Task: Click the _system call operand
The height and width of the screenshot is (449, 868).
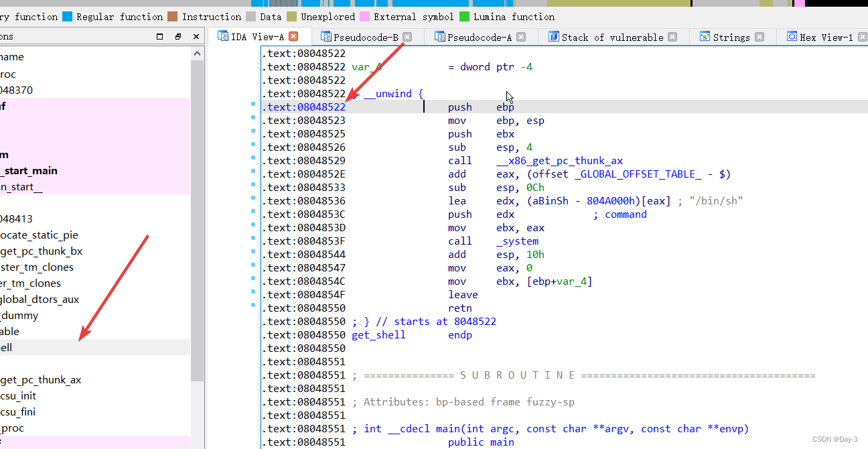Action: [517, 241]
